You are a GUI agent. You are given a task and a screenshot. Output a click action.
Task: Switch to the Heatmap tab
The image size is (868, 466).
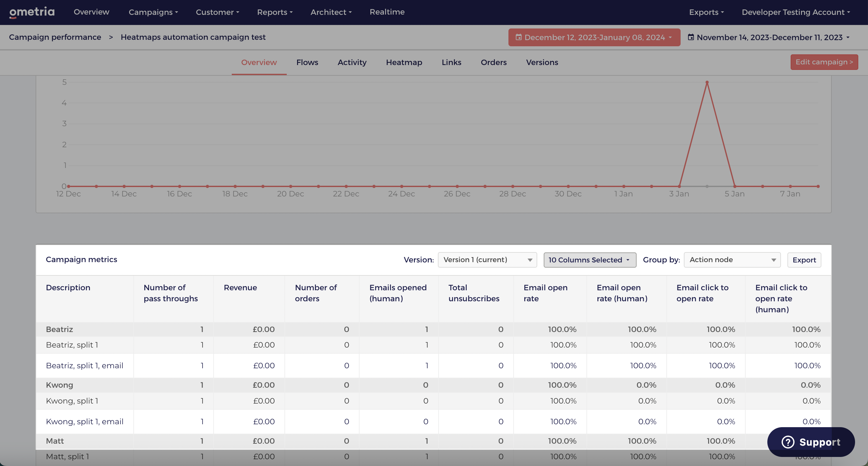click(x=404, y=62)
